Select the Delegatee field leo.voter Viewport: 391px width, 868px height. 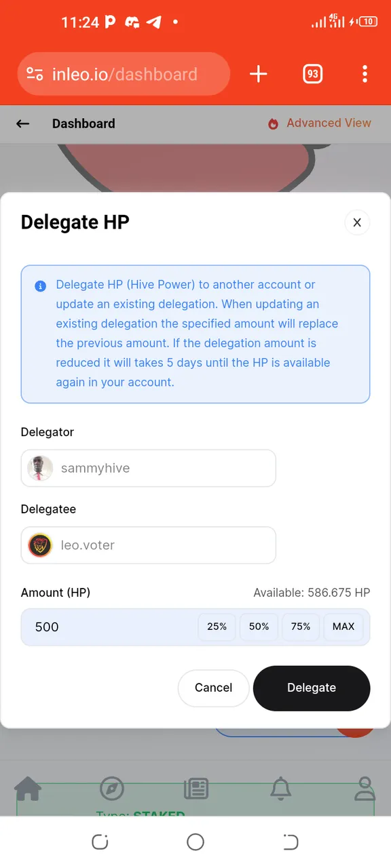coord(149,545)
